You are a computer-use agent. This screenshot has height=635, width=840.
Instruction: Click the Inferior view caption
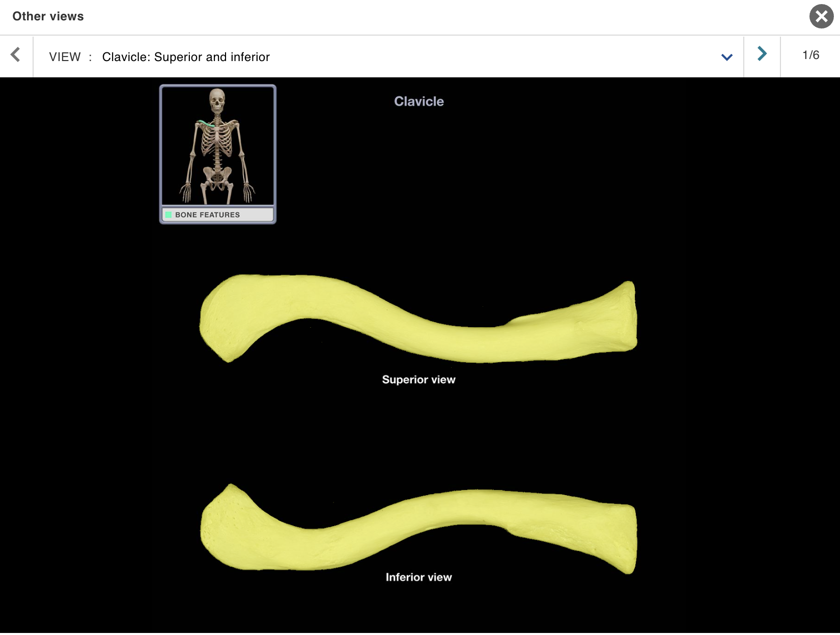pos(418,577)
